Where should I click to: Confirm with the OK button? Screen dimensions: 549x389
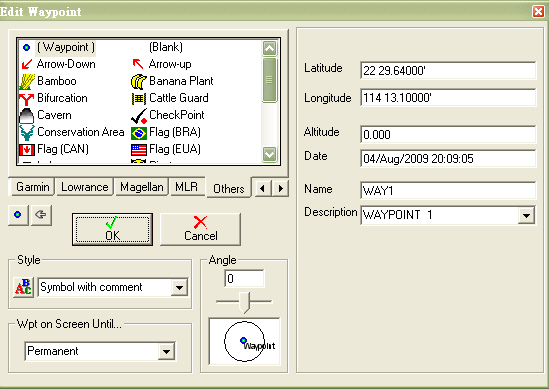[x=112, y=229]
